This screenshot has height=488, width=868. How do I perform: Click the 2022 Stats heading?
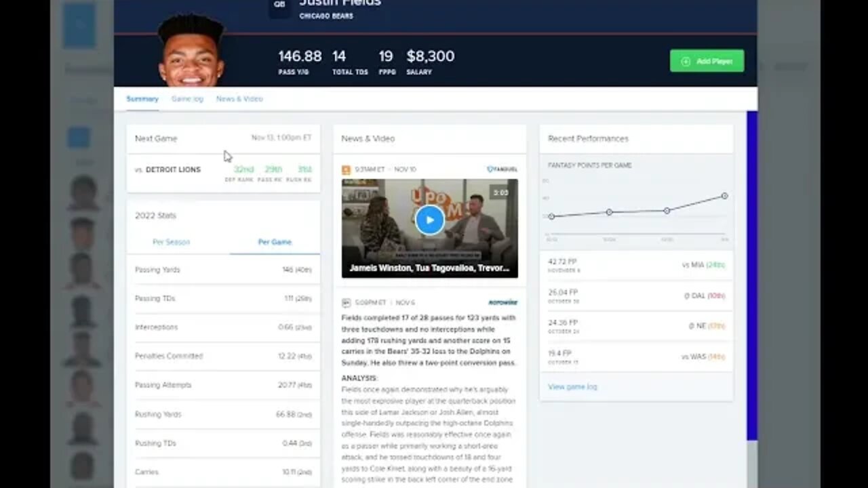pos(155,216)
